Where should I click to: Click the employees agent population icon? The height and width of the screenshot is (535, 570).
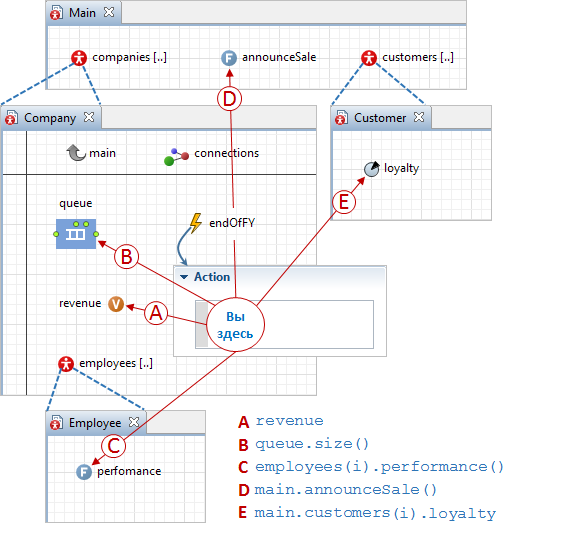pyautogui.click(x=66, y=364)
